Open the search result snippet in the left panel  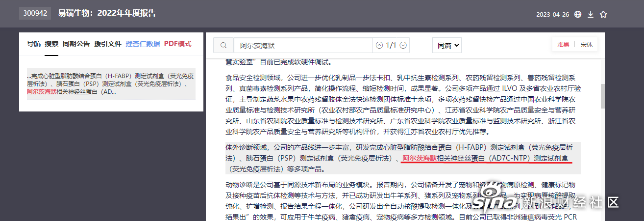click(x=111, y=84)
